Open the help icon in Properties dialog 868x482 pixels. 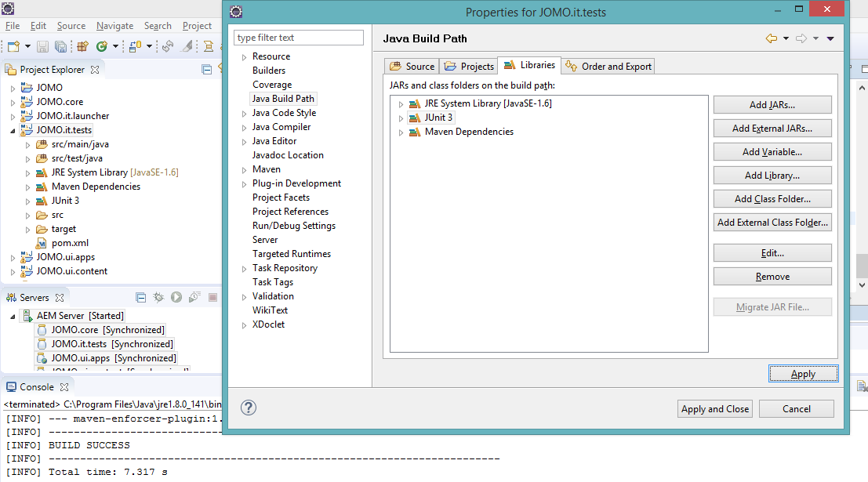click(249, 408)
